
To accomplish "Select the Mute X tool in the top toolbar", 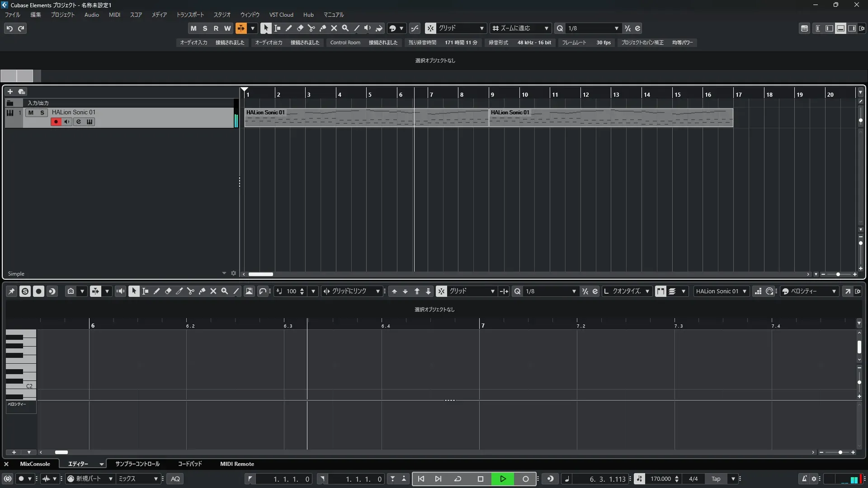I will (x=334, y=28).
